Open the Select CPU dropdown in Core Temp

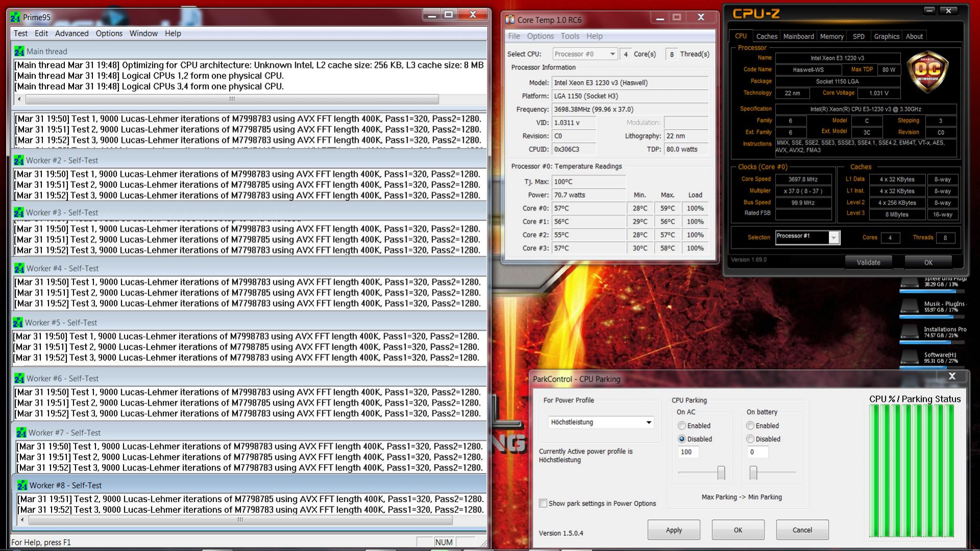point(585,54)
